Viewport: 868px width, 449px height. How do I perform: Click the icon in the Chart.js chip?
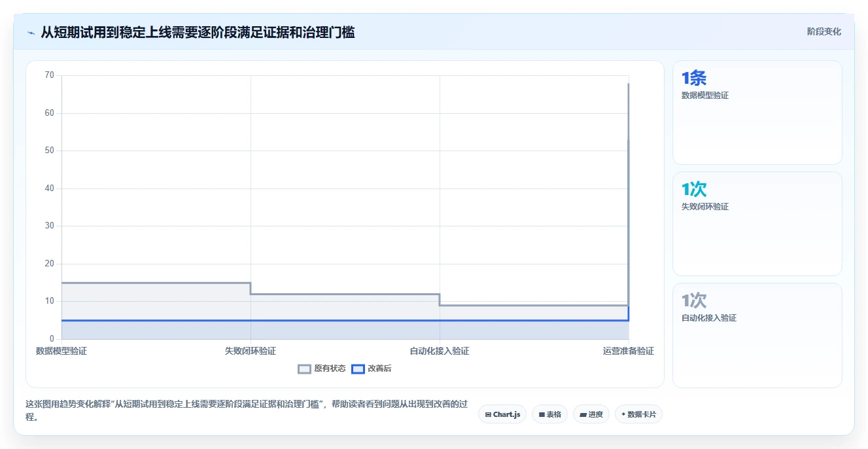pyautogui.click(x=488, y=415)
